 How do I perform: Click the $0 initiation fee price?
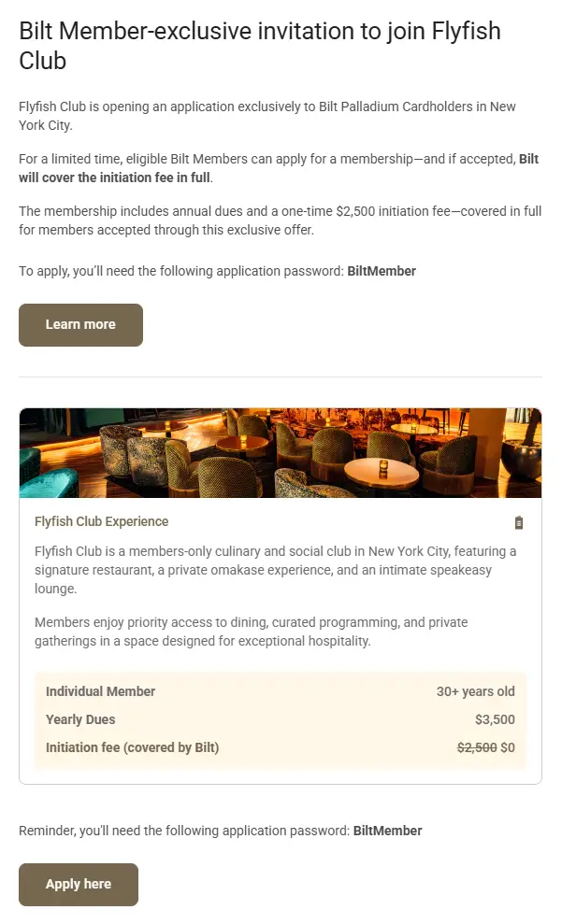pyautogui.click(x=508, y=747)
